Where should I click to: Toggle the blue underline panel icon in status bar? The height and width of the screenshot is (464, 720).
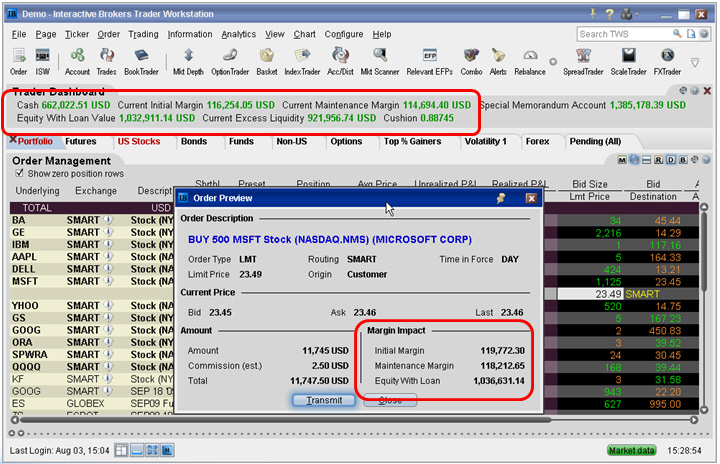(137, 450)
